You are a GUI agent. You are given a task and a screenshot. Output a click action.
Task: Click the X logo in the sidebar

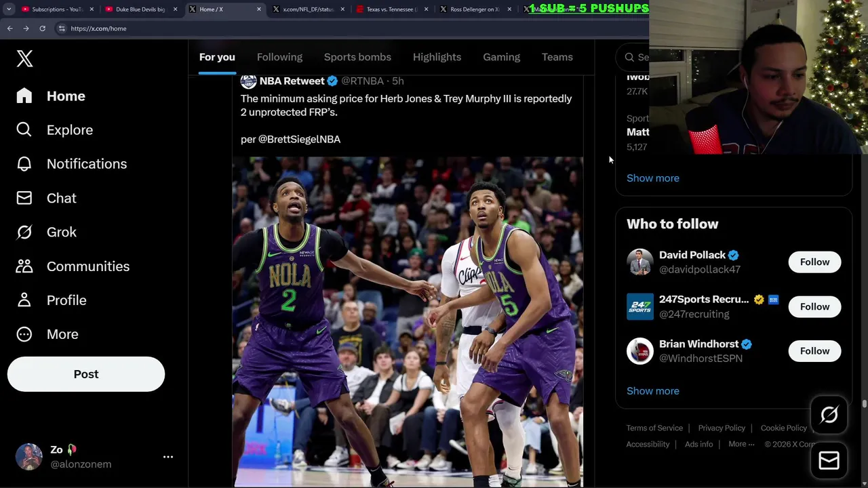(24, 58)
